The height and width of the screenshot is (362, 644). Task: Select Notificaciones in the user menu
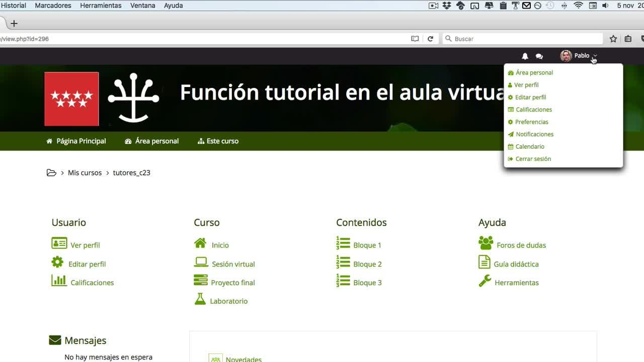tap(535, 134)
